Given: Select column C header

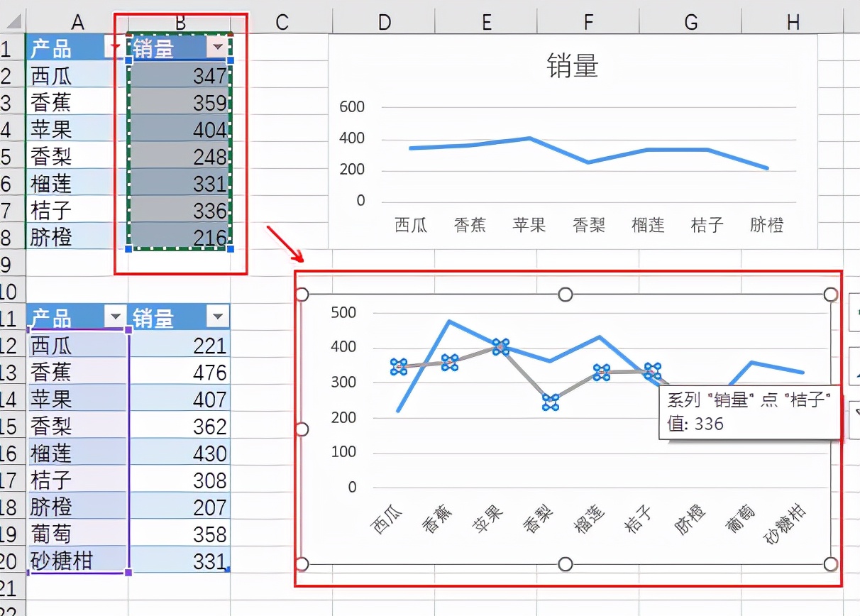Looking at the screenshot, I should point(282,23).
